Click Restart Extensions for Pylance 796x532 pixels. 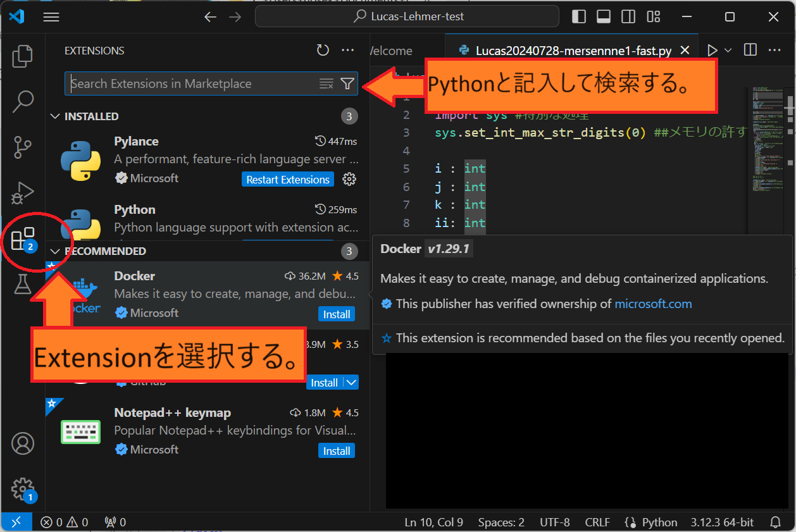tap(288, 180)
